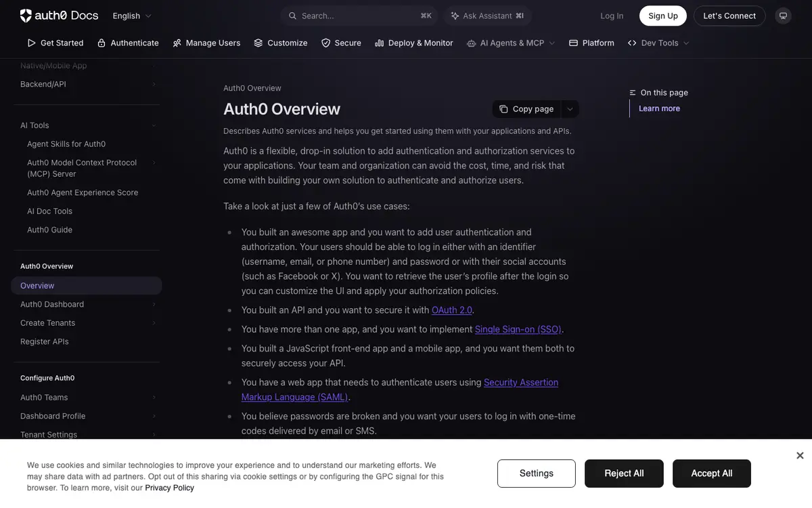812x508 pixels.
Task: Expand the Tenant Settings sidebar chevron
Action: pyautogui.click(x=154, y=435)
